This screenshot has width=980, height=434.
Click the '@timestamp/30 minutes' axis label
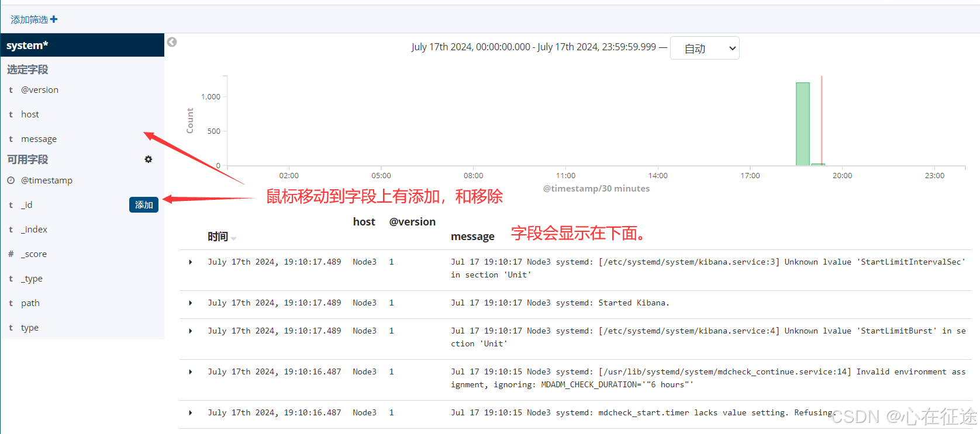(596, 189)
